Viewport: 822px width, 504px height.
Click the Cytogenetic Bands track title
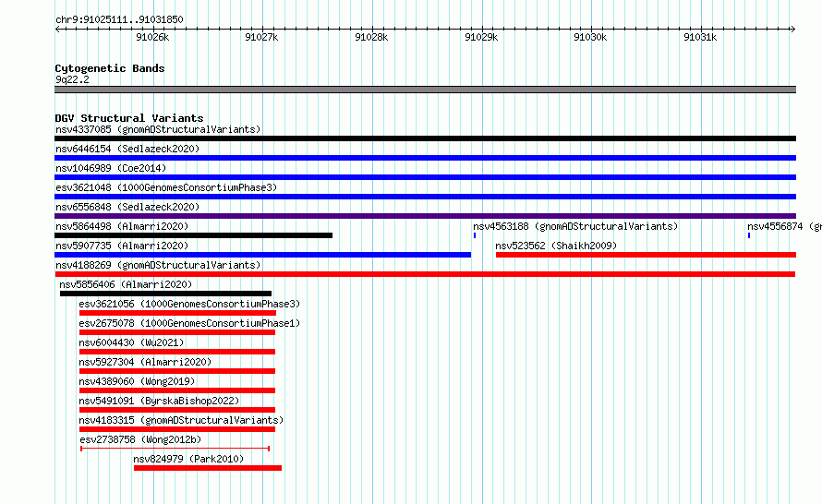[110, 68]
